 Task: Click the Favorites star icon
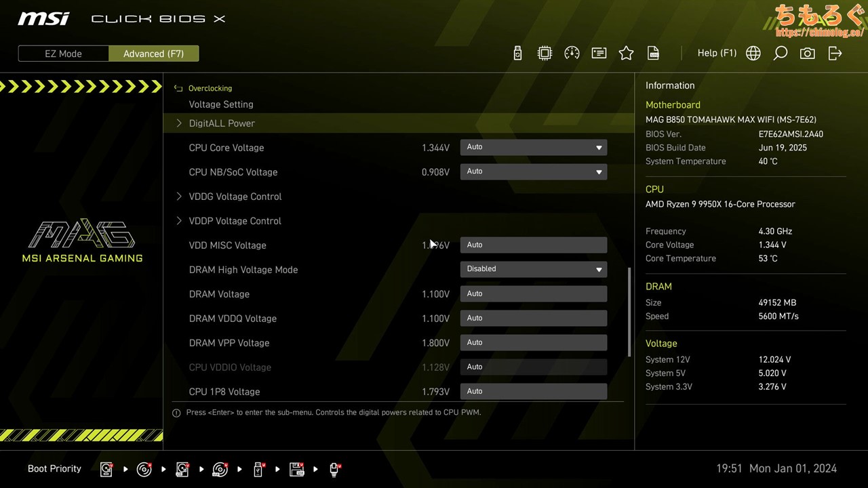point(626,54)
